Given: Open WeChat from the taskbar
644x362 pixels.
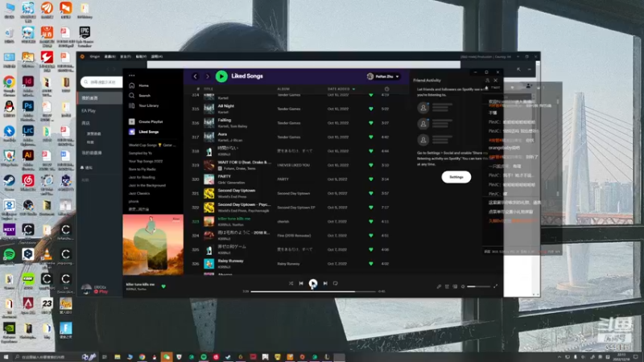Looking at the screenshot, I should point(167,357).
